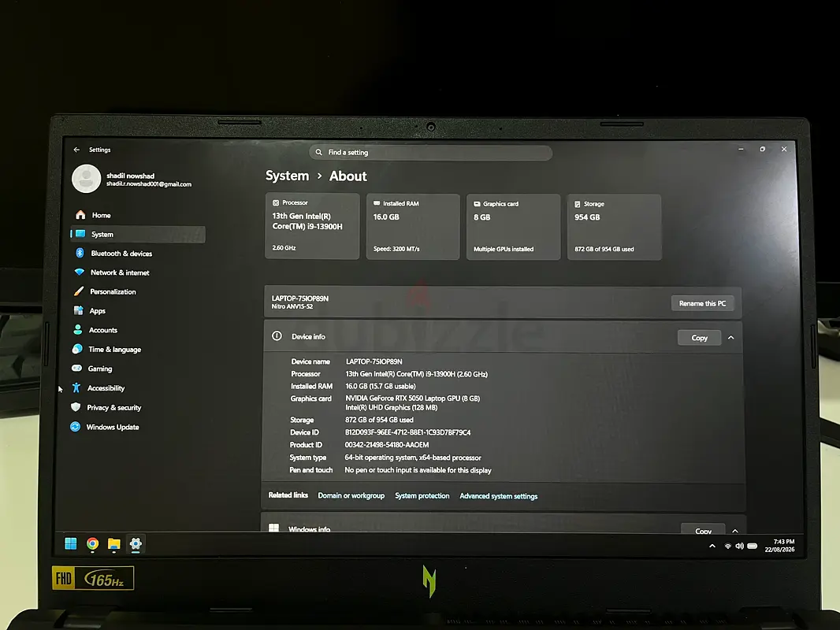Click the NVIDIA GeForce RTX 5050 text
This screenshot has width=840, height=630.
click(x=412, y=398)
